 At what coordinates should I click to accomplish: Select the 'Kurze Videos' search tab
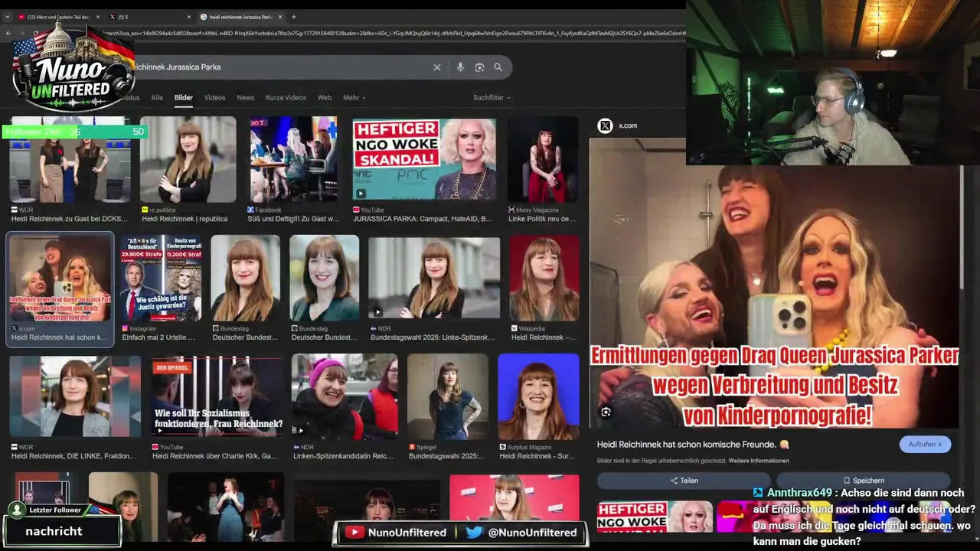coord(286,98)
